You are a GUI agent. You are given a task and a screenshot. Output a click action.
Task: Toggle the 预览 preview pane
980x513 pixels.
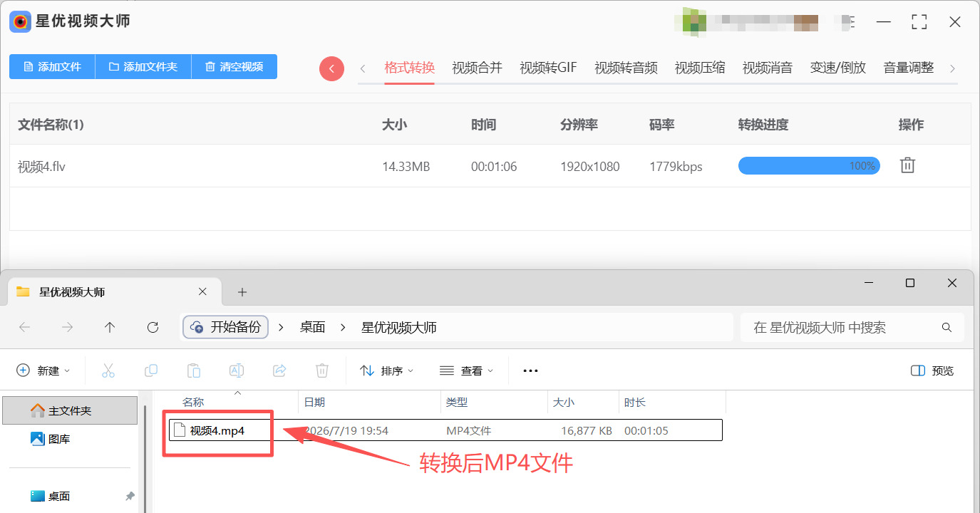coord(932,370)
